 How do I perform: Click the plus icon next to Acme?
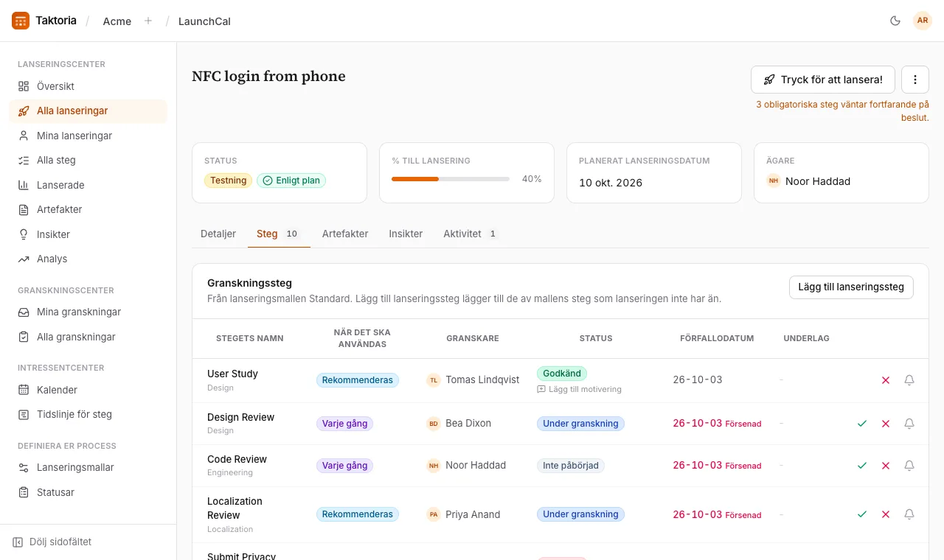148,21
